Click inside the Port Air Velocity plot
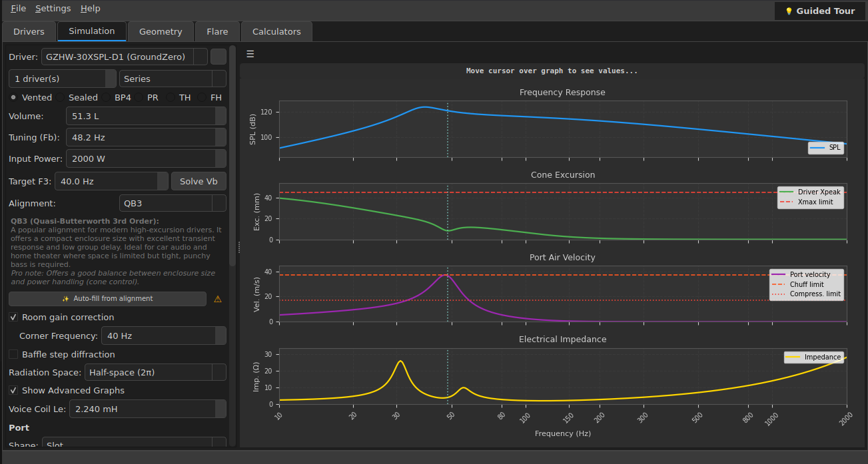868x464 pixels. click(x=563, y=294)
